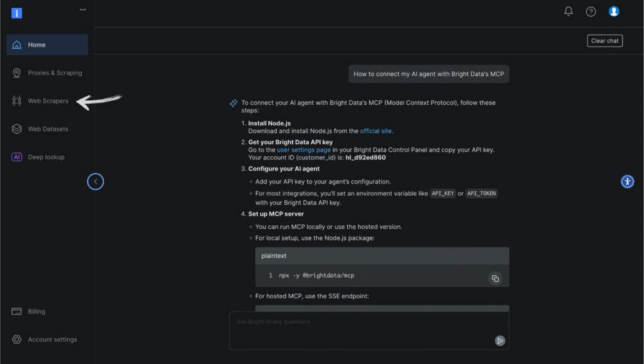Click the Billing card icon
Screen dimensions: 644x364
click(x=16, y=311)
